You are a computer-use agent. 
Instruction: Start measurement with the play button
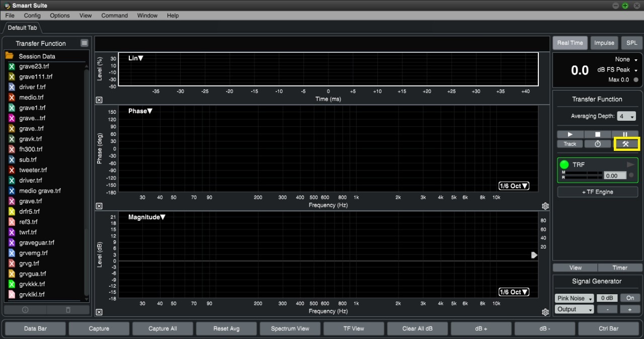coord(570,134)
